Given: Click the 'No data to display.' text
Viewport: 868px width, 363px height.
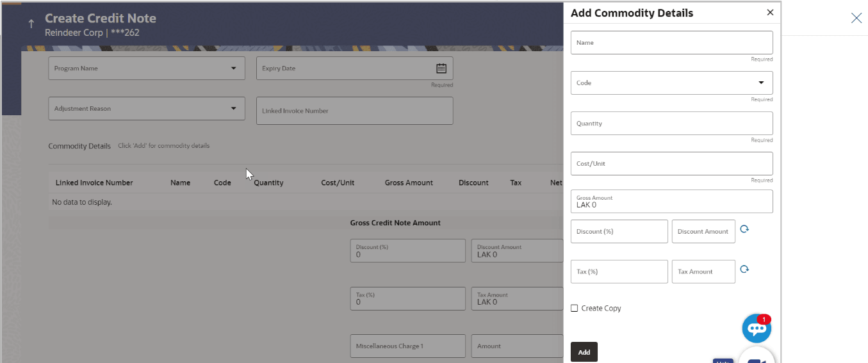Looking at the screenshot, I should pos(82,202).
